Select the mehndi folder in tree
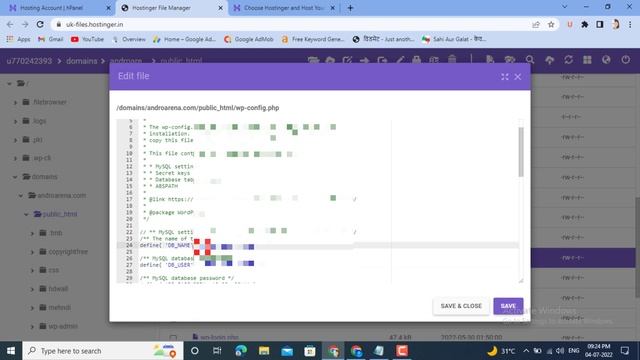Viewport: 640px width, 360px height. (x=55, y=308)
